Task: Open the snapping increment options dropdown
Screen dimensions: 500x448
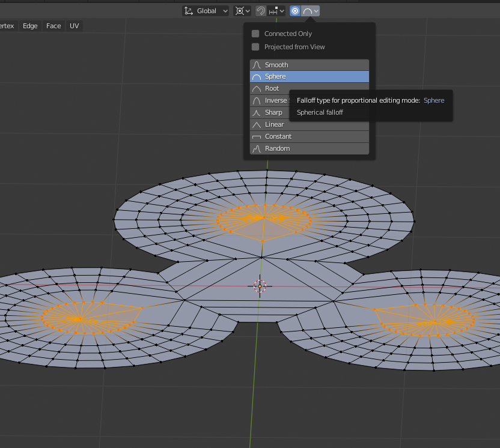Action: tap(277, 11)
